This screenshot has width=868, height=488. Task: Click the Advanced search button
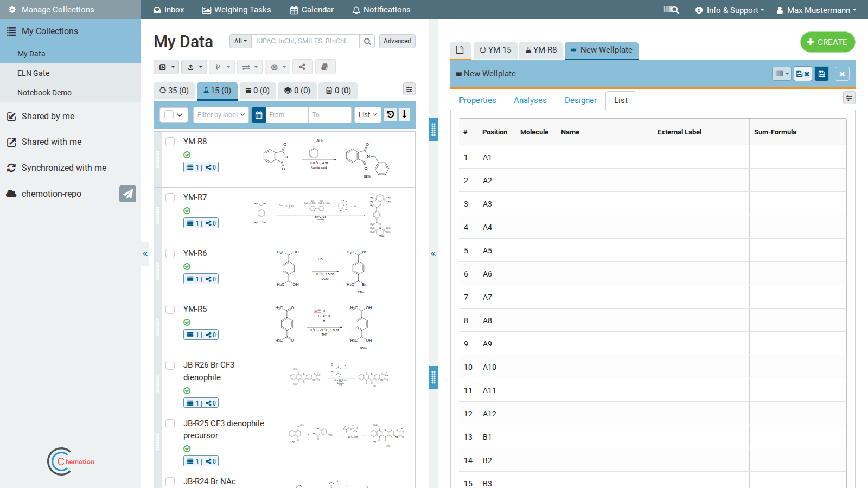click(397, 41)
